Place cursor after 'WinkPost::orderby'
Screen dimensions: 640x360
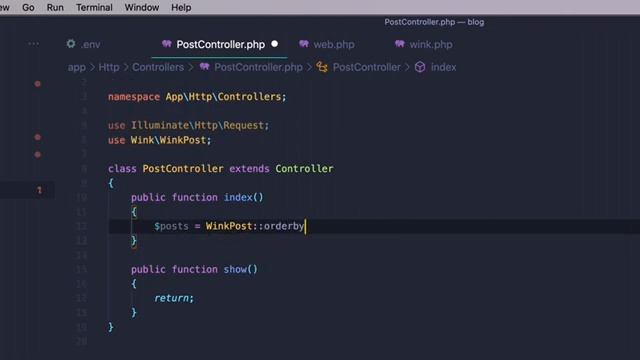coord(305,226)
